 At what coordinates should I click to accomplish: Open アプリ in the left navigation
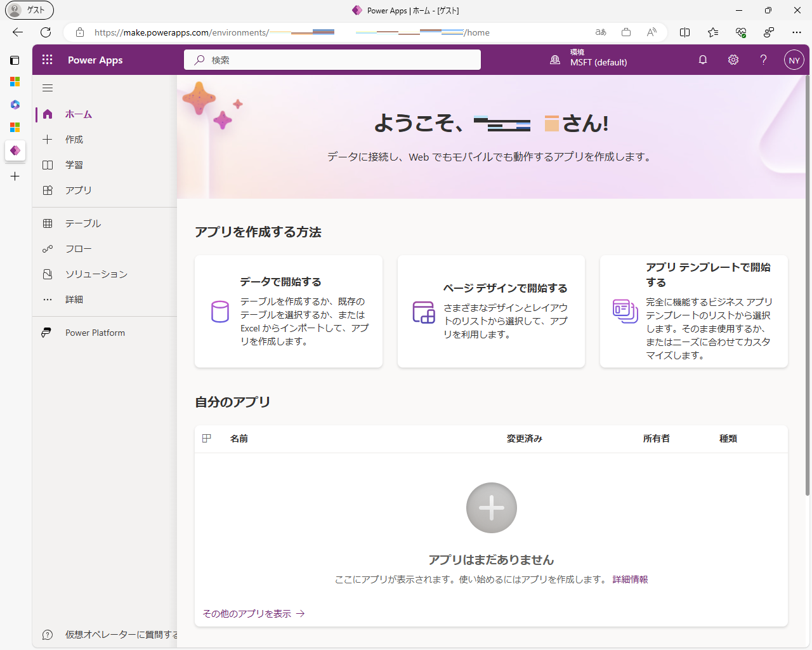point(105,190)
